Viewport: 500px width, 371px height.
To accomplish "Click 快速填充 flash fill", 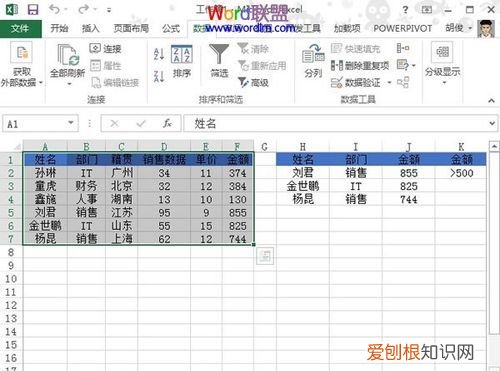I will point(355,49).
